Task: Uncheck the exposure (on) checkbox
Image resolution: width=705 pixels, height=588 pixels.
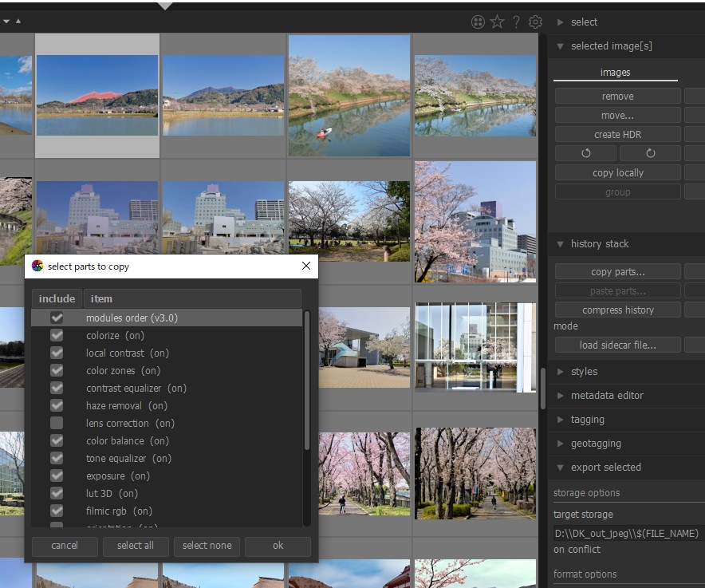Action: [x=57, y=476]
